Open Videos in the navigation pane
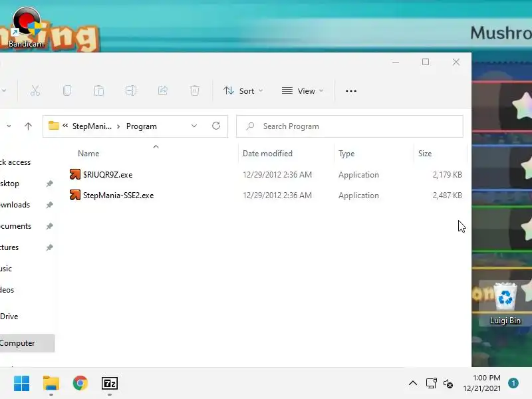The height and width of the screenshot is (399, 532). (7, 290)
